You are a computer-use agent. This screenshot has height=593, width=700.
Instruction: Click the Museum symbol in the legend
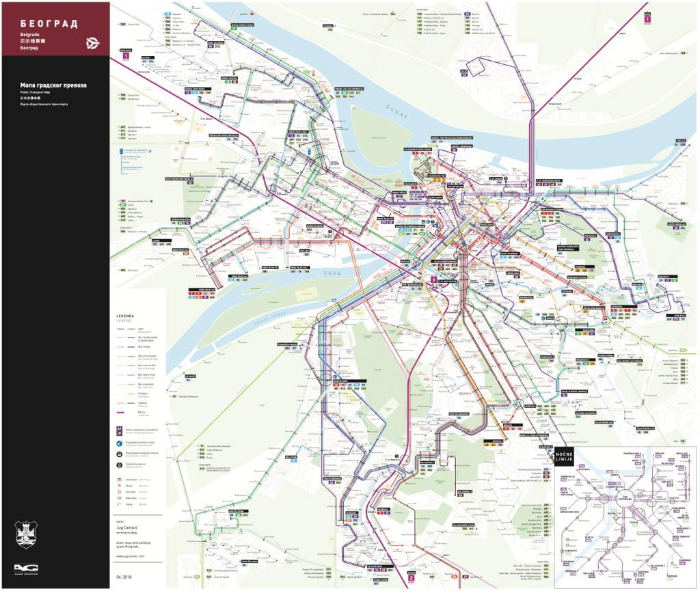click(x=120, y=486)
